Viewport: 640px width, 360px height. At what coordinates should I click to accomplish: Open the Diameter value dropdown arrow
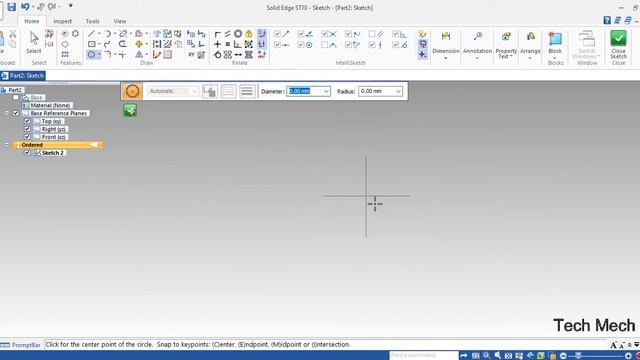[326, 91]
